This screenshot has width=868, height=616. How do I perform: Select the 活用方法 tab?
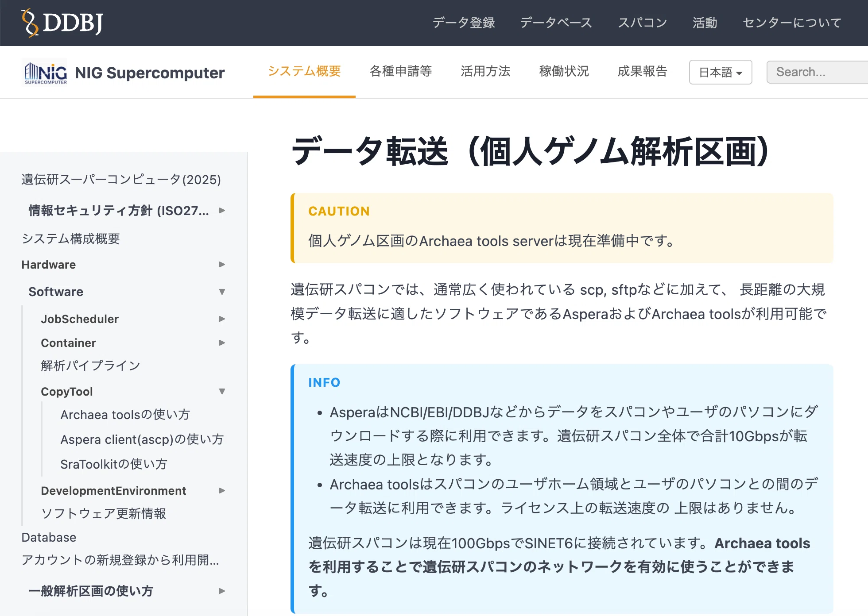485,72
